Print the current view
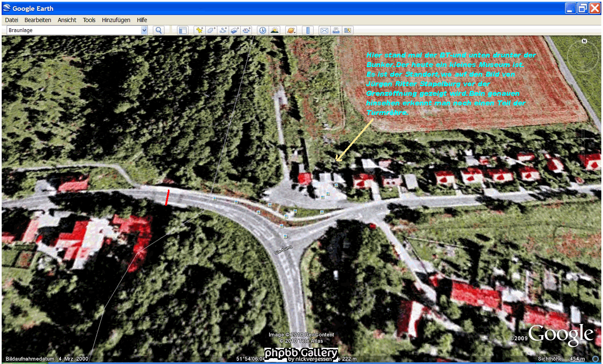The width and height of the screenshot is (603, 364). [x=336, y=30]
